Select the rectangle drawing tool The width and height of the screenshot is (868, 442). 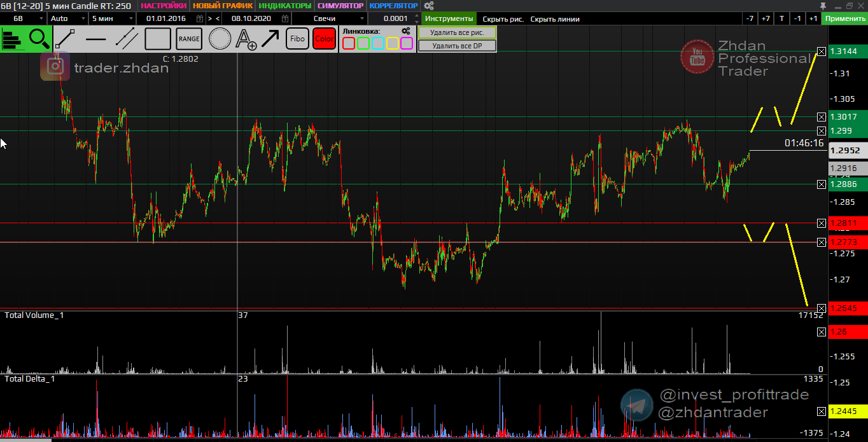(158, 39)
